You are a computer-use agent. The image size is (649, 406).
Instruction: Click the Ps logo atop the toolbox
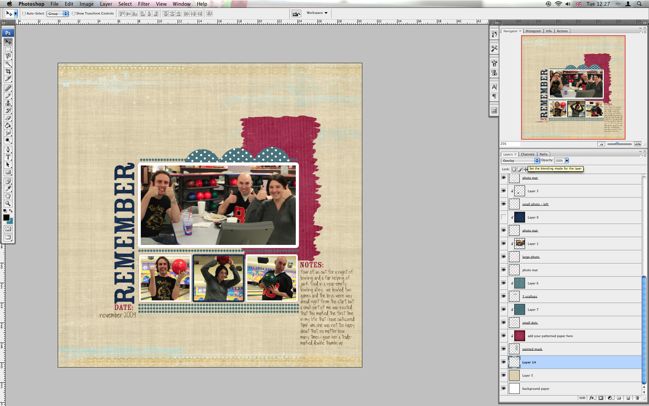[8, 33]
